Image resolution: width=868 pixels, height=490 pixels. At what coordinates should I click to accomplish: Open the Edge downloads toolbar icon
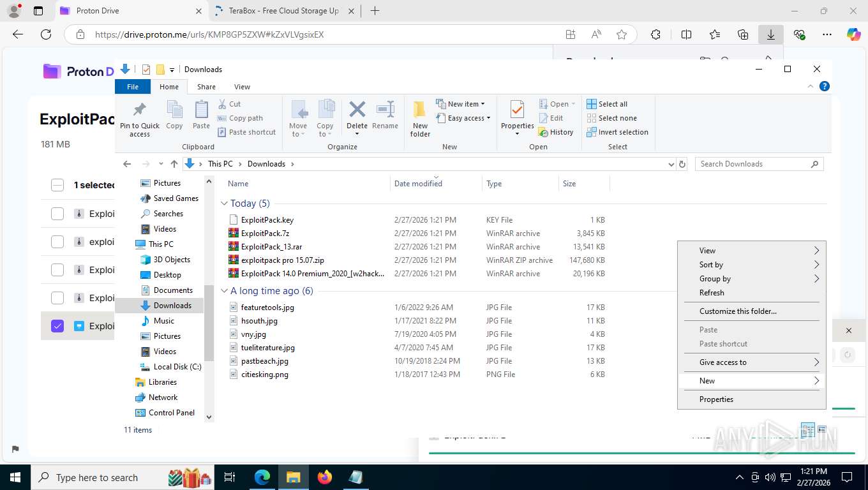771,34
